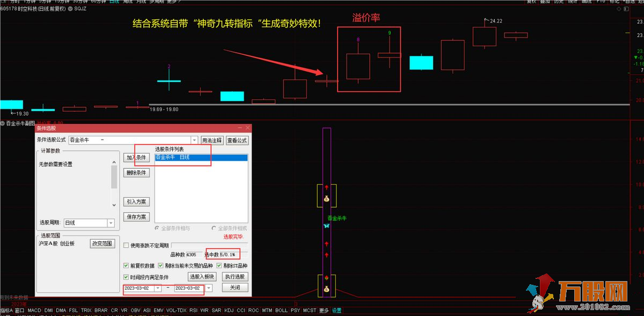Viewport: 644px width, 316px height.
Task: Click the 计算参数 vertical scrollbar thumb
Action: click(x=114, y=177)
